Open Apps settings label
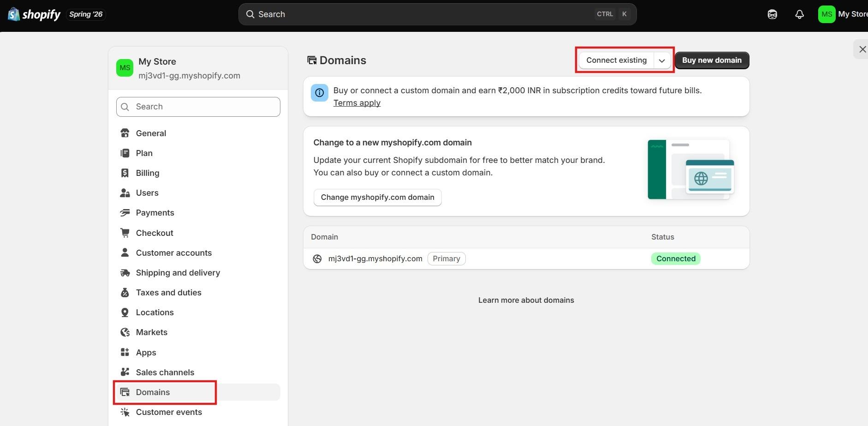 [x=146, y=353]
